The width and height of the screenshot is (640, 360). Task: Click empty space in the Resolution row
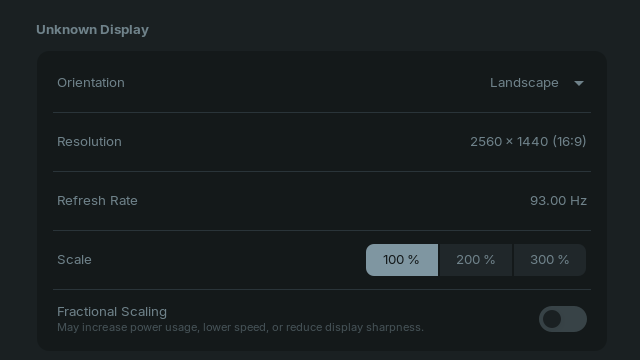294,142
